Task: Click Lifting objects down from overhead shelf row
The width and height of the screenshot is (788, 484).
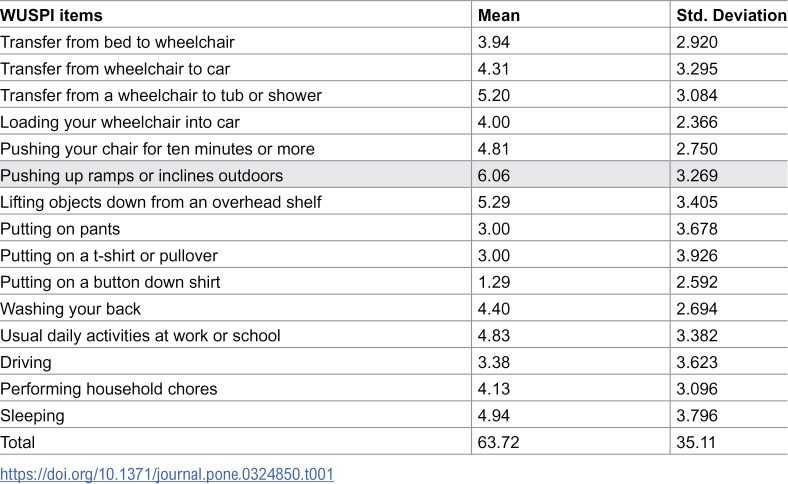Action: (394, 202)
